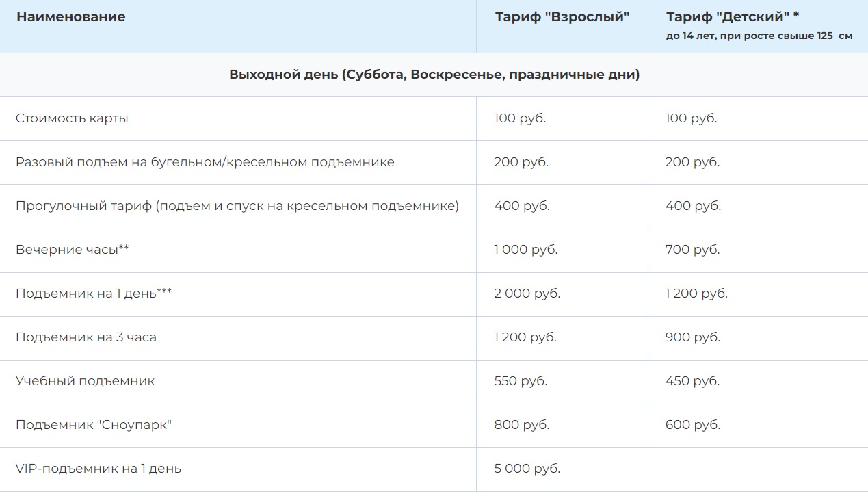Select the Подъемник "Сноупарк" row label

pos(93,425)
